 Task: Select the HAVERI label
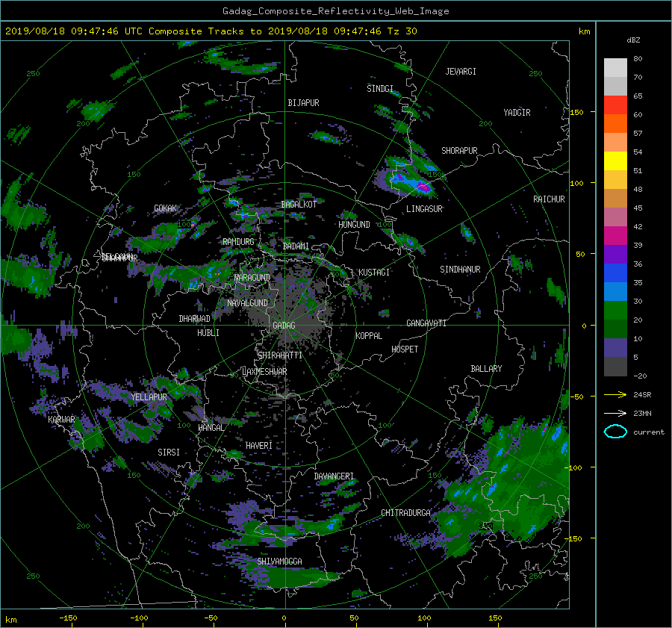click(259, 446)
